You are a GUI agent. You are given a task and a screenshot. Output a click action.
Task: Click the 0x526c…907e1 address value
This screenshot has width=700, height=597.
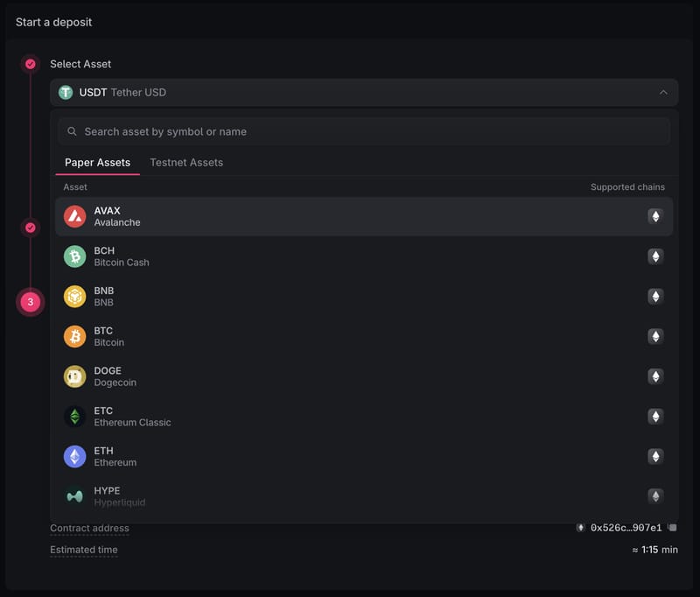626,527
